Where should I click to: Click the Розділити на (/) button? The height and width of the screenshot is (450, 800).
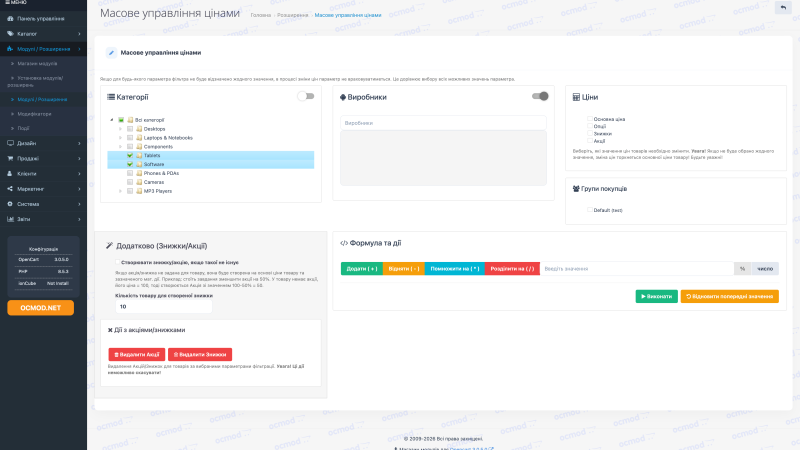[512, 268]
